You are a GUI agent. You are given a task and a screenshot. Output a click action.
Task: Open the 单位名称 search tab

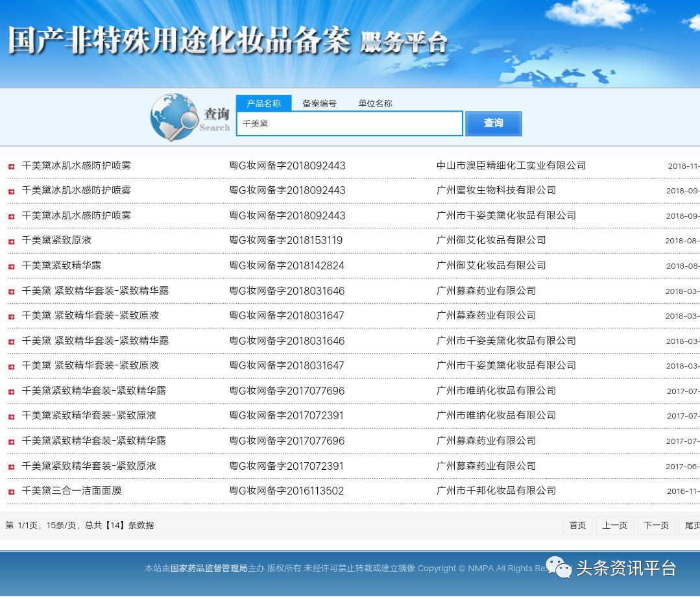tap(375, 103)
